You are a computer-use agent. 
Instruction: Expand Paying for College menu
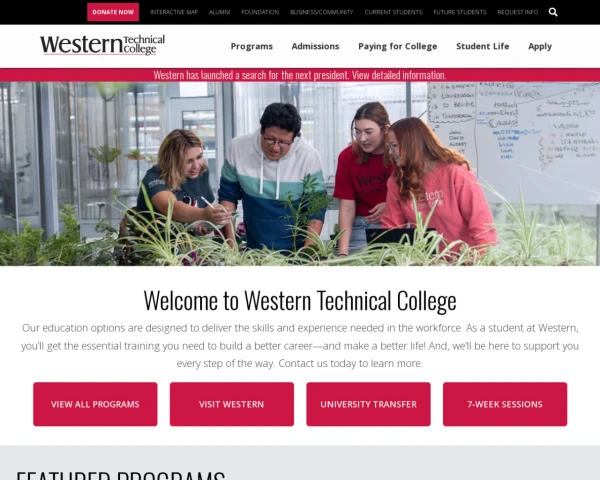click(398, 46)
